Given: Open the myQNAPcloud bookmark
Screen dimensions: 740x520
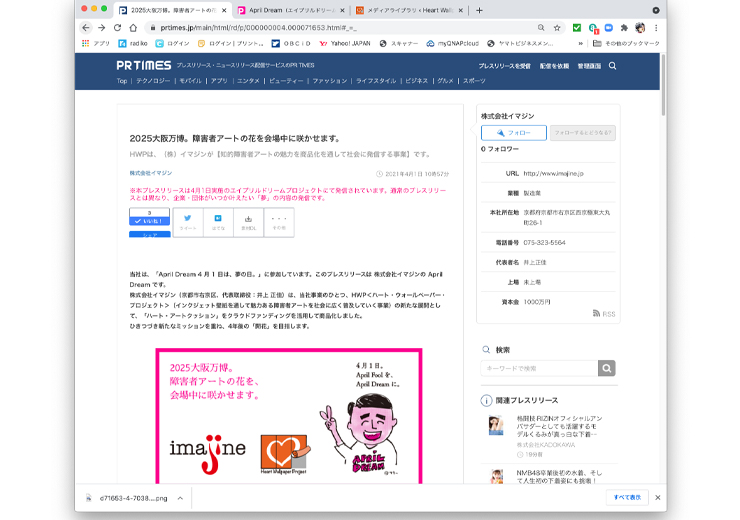Looking at the screenshot, I should click(453, 43).
